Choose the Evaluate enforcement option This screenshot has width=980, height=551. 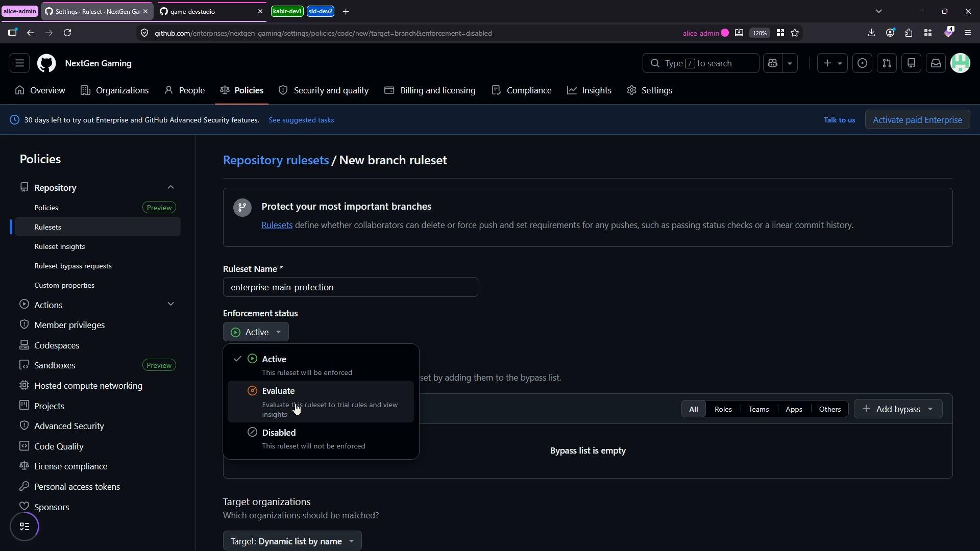point(321,402)
